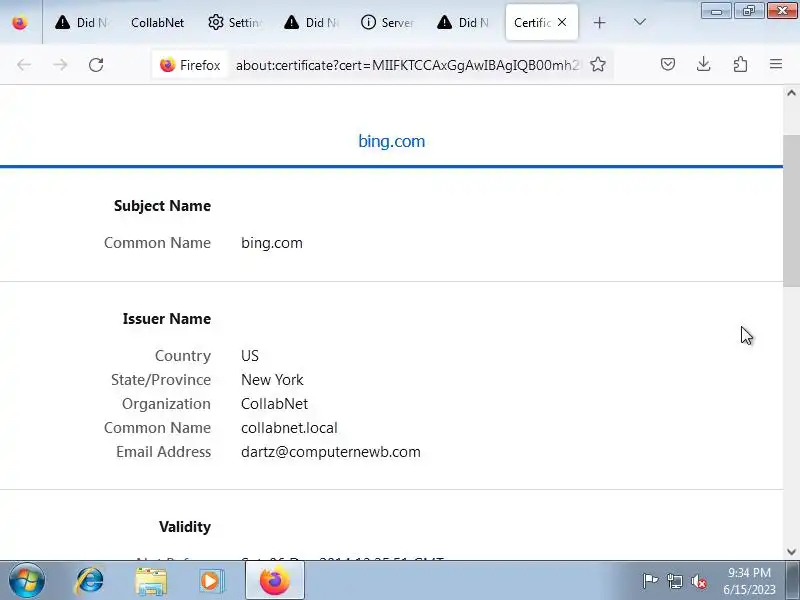Open Action Center flag tray icon
This screenshot has width=800, height=600.
650,581
